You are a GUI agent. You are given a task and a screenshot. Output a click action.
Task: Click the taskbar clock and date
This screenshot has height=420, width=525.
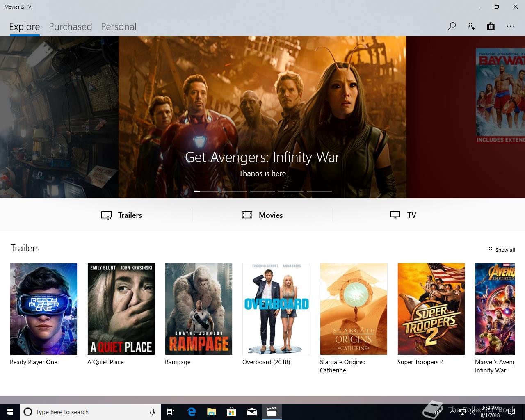(490, 412)
